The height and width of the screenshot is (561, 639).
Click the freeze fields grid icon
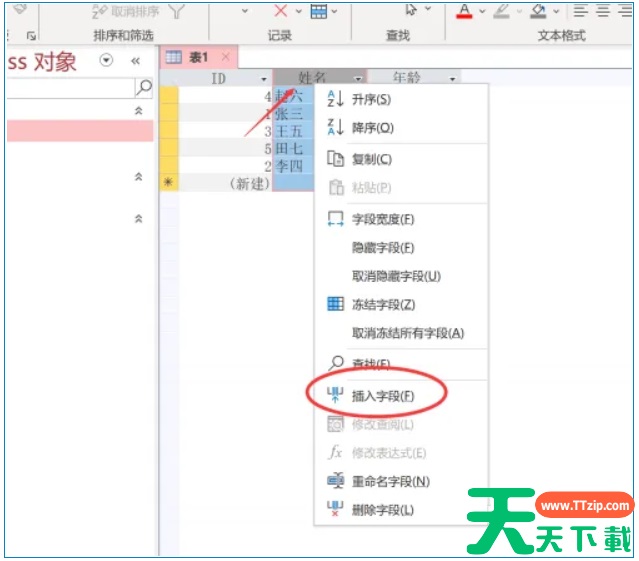pos(335,304)
